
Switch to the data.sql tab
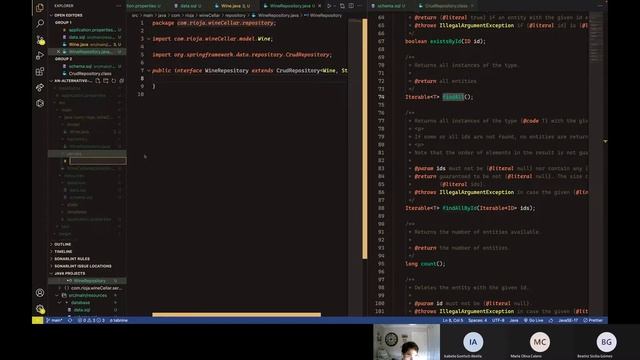(x=189, y=6)
